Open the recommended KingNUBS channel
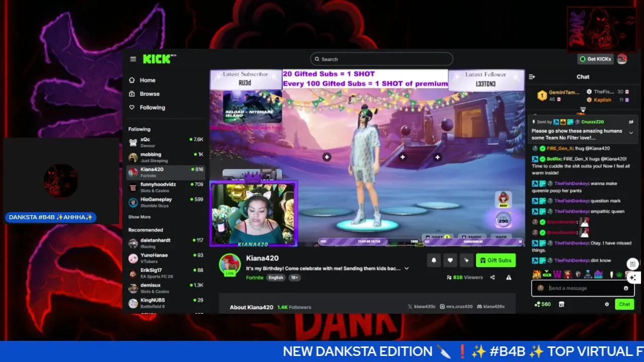 [x=166, y=303]
